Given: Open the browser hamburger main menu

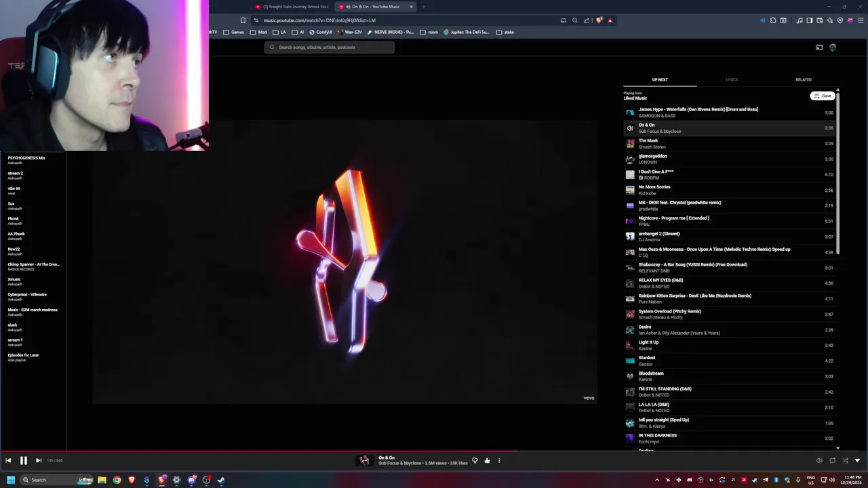Looking at the screenshot, I should click(860, 20).
